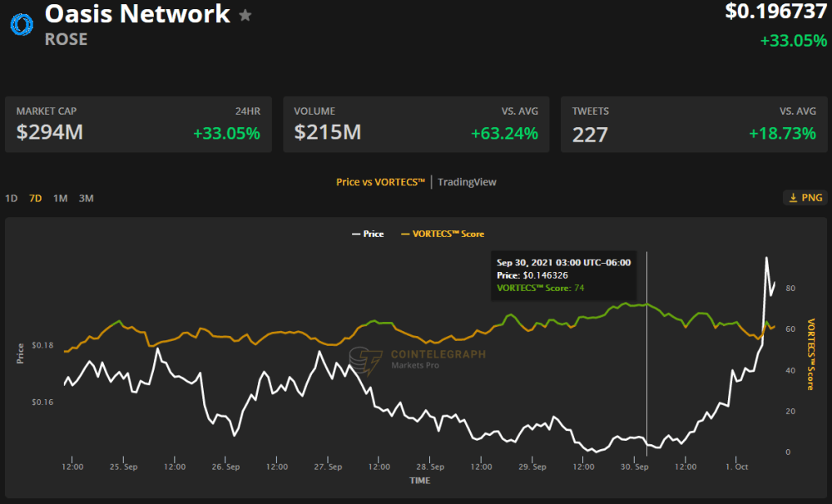Click the 27. Sep date label on axis
Image resolution: width=832 pixels, height=504 pixels.
coord(328,467)
